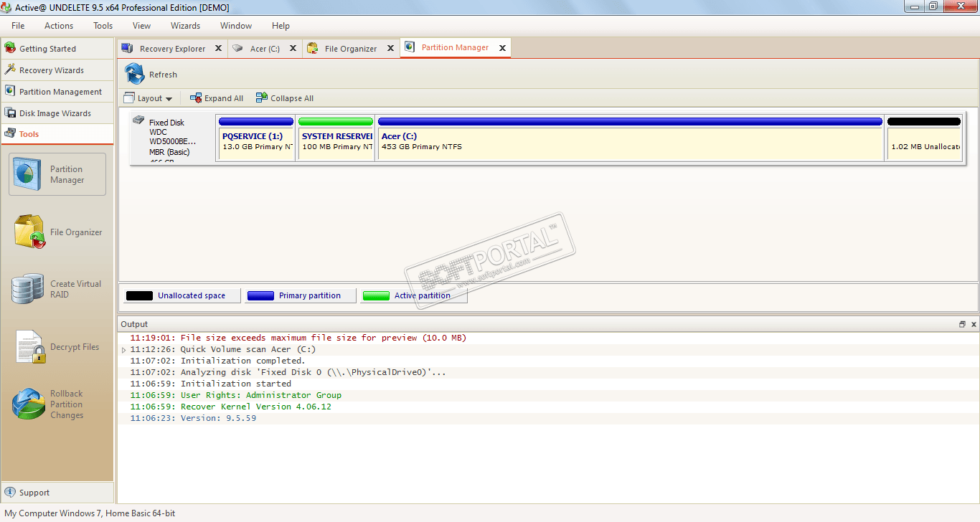Open the File Organizer tool icon
This screenshot has height=522, width=980.
click(x=29, y=232)
